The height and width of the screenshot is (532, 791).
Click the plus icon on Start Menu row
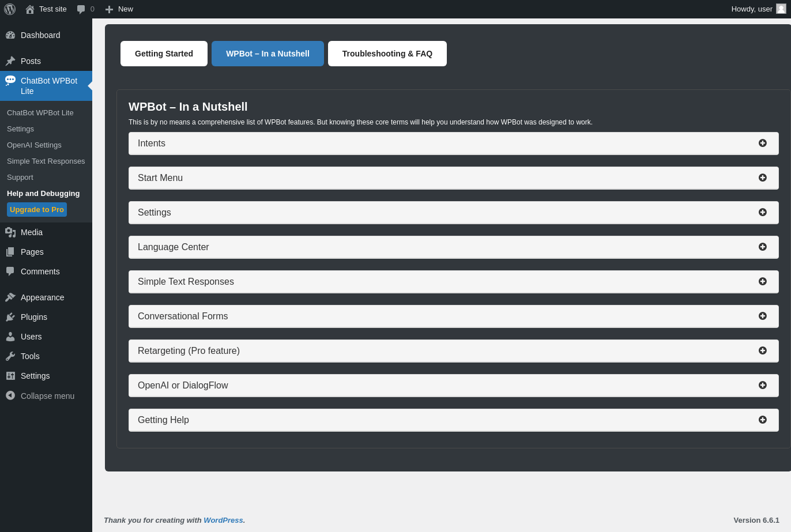(763, 178)
